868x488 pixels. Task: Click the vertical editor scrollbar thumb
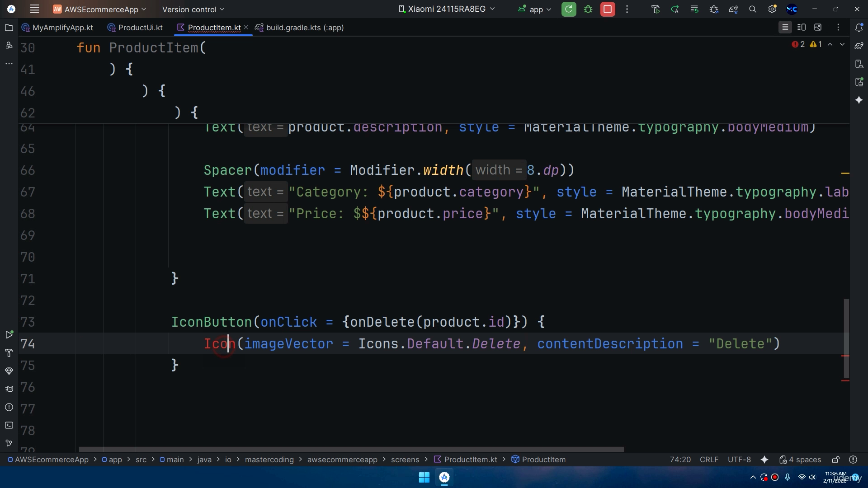tap(846, 338)
